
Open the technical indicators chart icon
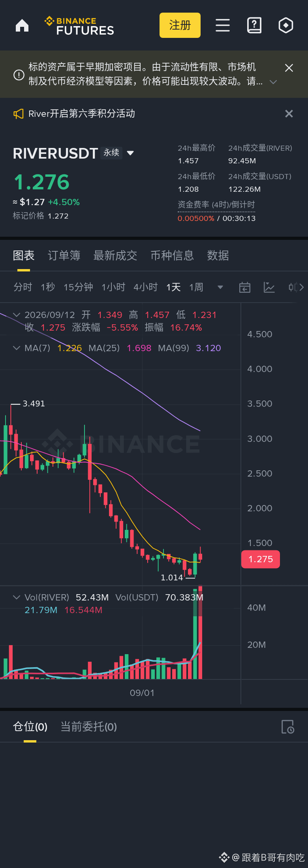point(269,287)
